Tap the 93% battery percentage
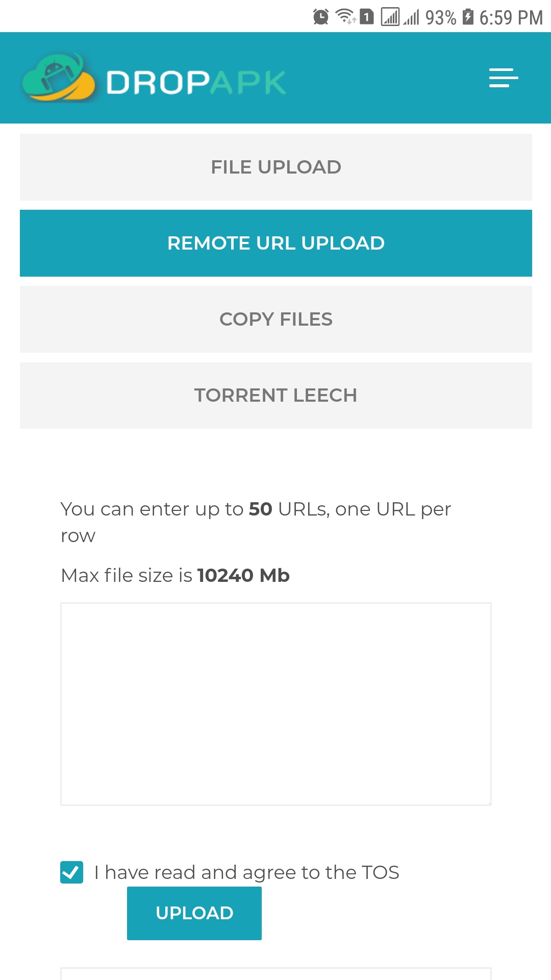The image size is (551, 980). pyautogui.click(x=441, y=17)
